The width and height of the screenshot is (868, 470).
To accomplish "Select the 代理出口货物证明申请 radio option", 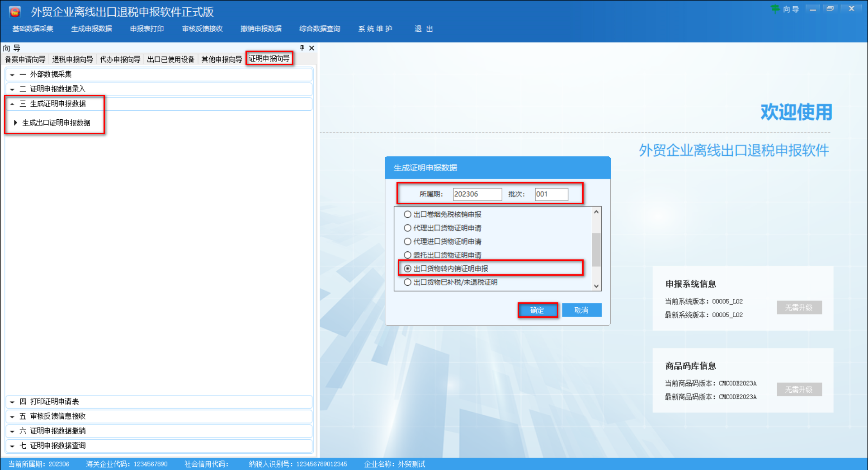I will click(407, 228).
